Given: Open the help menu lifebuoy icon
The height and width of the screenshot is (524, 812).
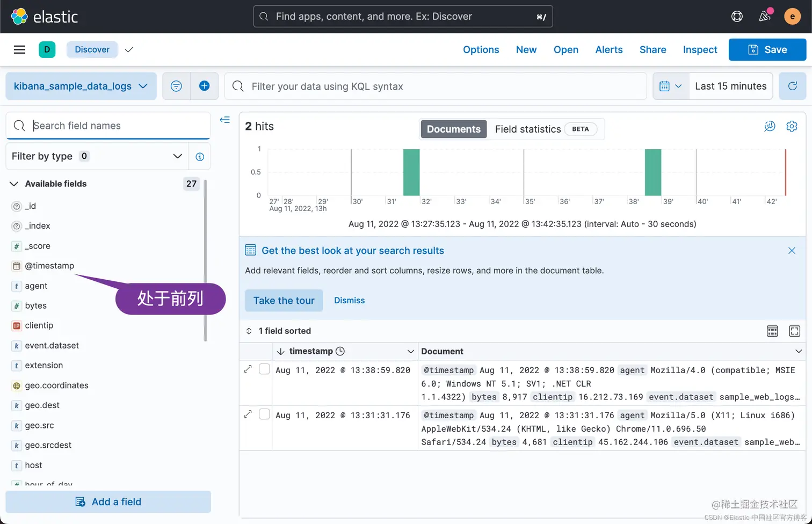Looking at the screenshot, I should pyautogui.click(x=737, y=17).
